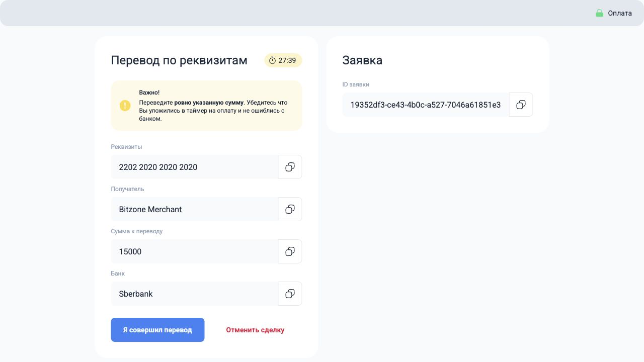Copy the recipient Bitzone Merchant

click(x=290, y=209)
